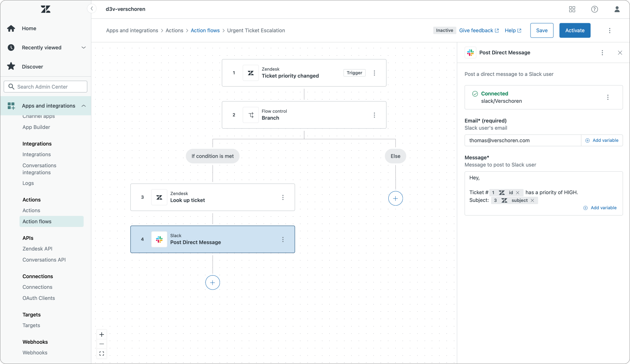Open Post Direct Message panel options menu
Viewport: 630px width, 364px height.
(x=602, y=53)
